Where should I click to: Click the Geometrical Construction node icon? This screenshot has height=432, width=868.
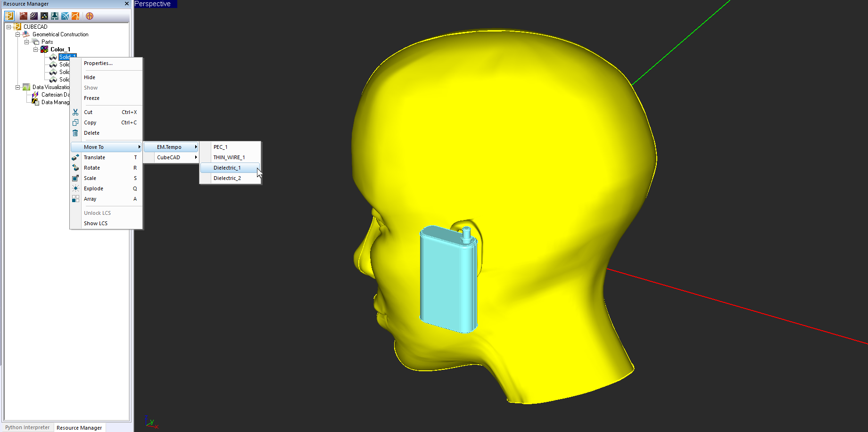point(26,34)
